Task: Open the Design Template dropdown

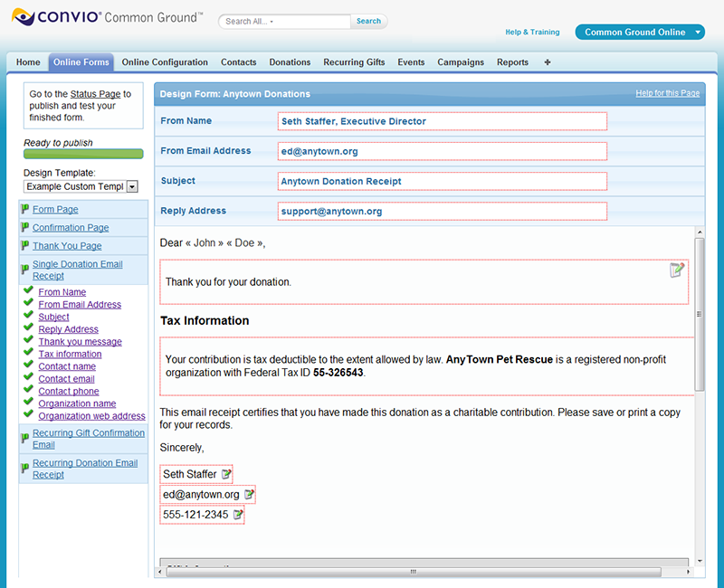Action: tap(131, 186)
